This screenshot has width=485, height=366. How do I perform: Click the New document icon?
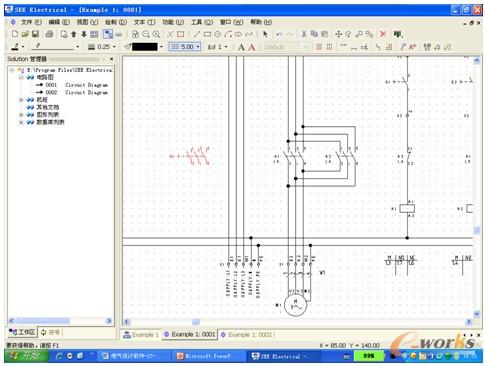click(15, 34)
